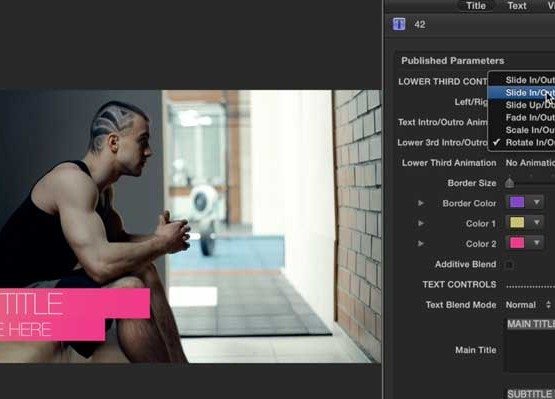The height and width of the screenshot is (399, 555).
Task: Pick Fade In/Out animation option
Action: [521, 118]
